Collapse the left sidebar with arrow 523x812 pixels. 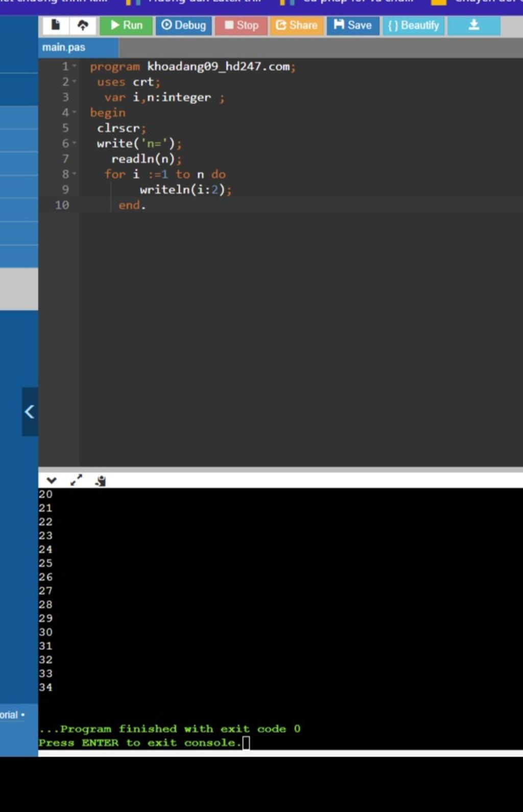pos(30,412)
